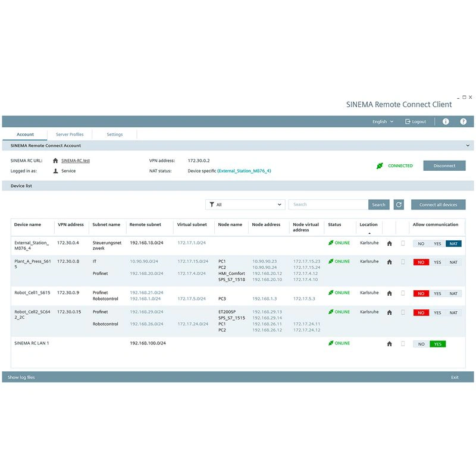This screenshot has height=476, width=476.
Task: Click the Status column header
Action: (334, 225)
